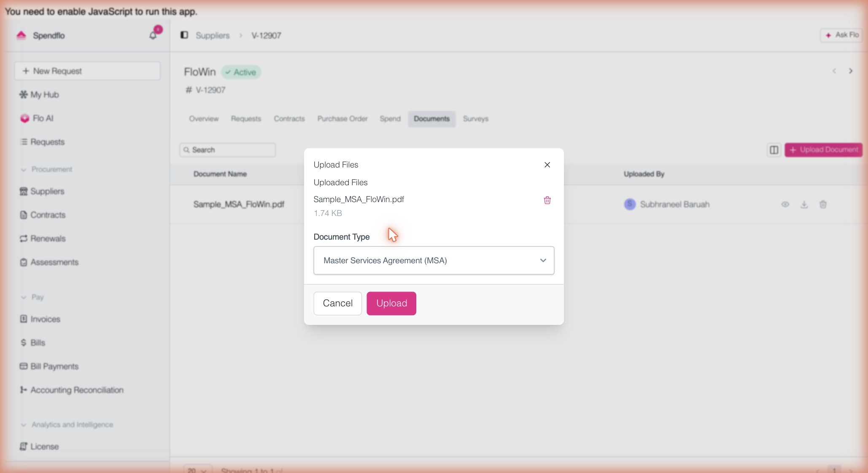This screenshot has height=473, width=868.
Task: Open Suppliers in sidebar
Action: pyautogui.click(x=42, y=191)
